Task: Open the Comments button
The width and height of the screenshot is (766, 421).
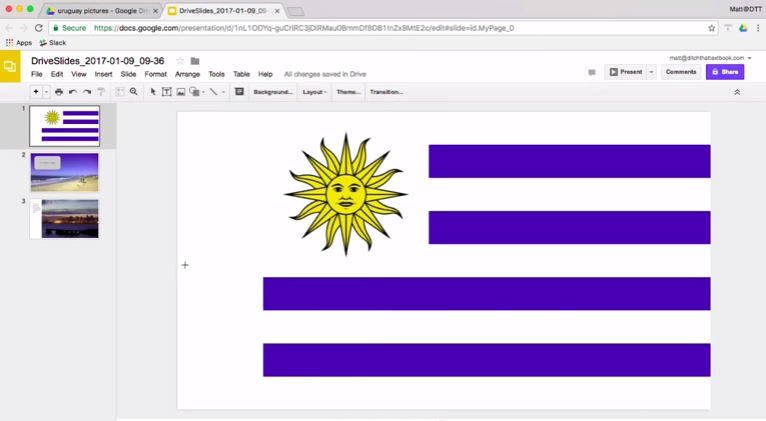Action: (x=681, y=72)
